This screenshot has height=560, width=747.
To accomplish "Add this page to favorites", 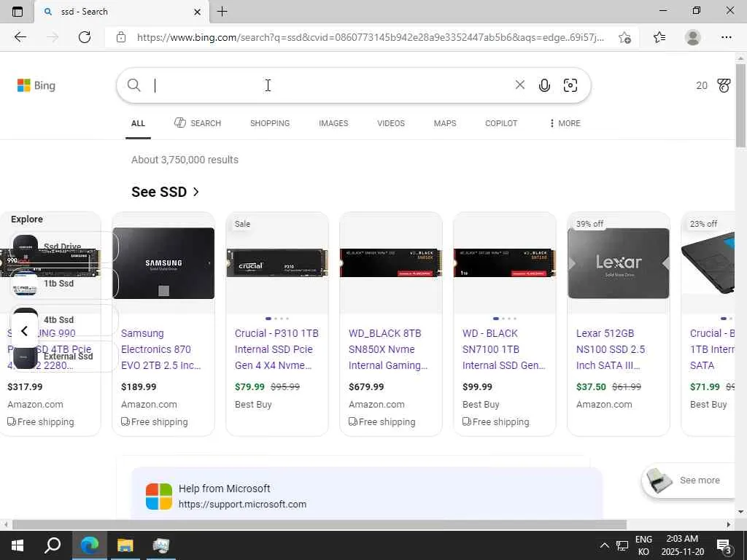I will 624,37.
